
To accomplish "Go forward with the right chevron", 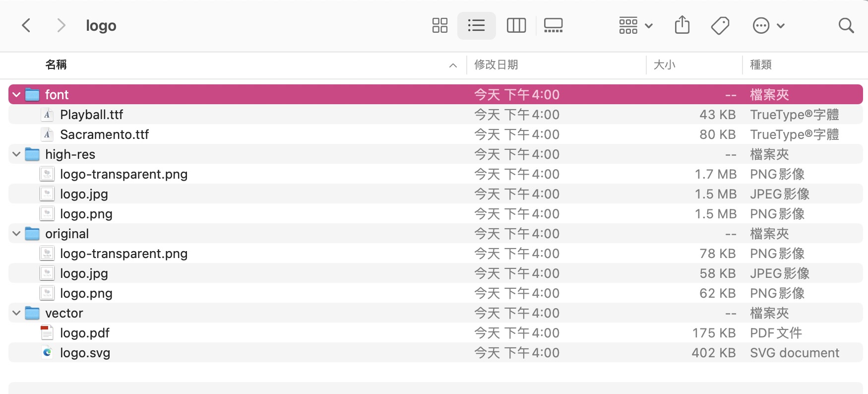I will click(x=61, y=25).
